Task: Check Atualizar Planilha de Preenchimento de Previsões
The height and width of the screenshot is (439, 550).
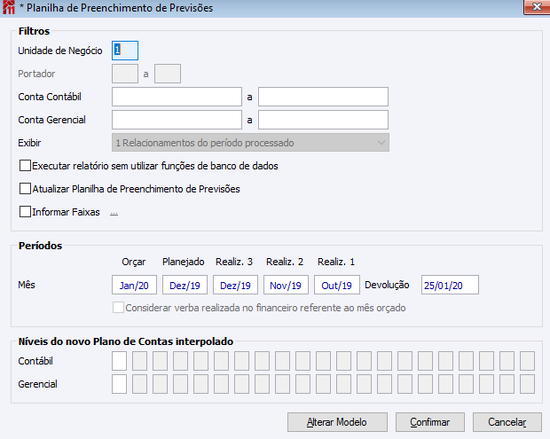Action: click(25, 189)
